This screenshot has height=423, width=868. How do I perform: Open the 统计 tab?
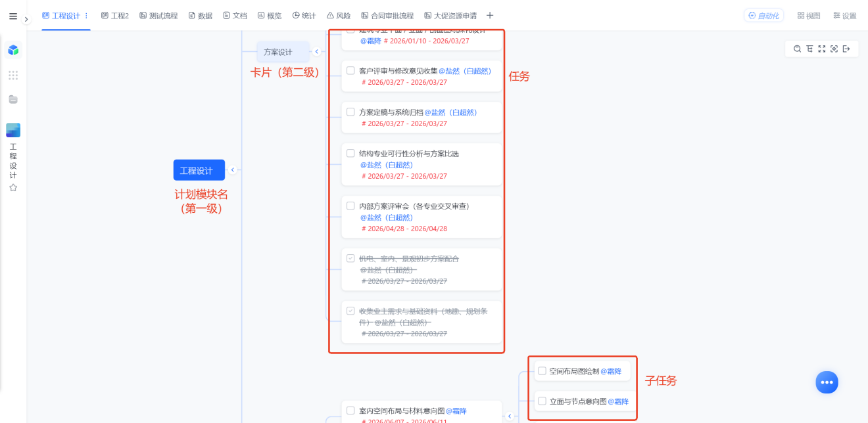[304, 16]
